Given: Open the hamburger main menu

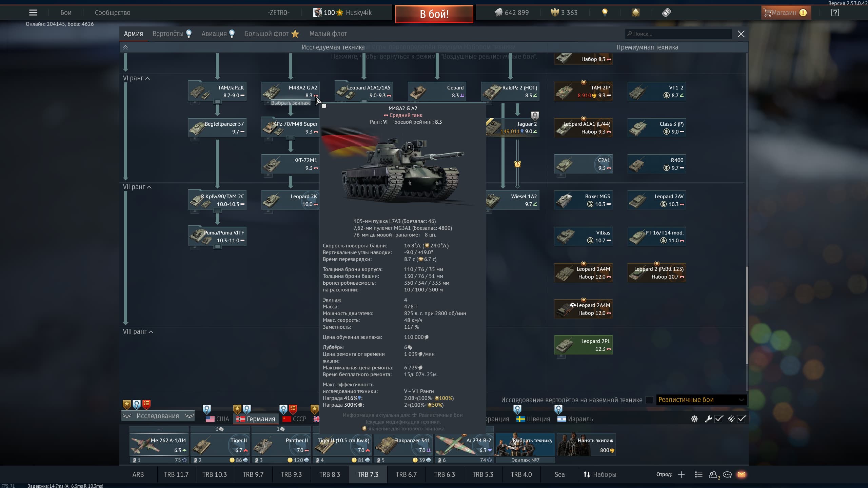Looking at the screenshot, I should point(33,13).
